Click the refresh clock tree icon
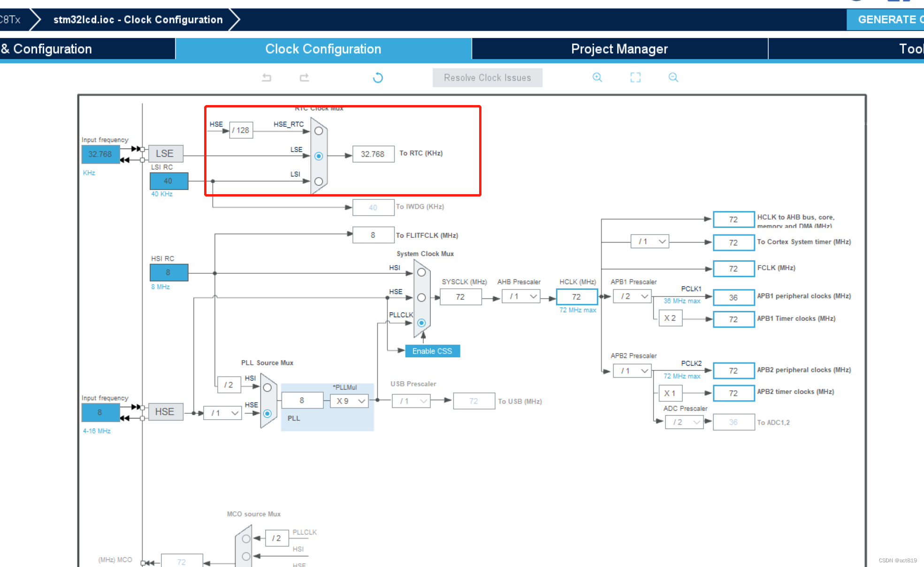Screen dimensions: 924x567 [x=378, y=77]
